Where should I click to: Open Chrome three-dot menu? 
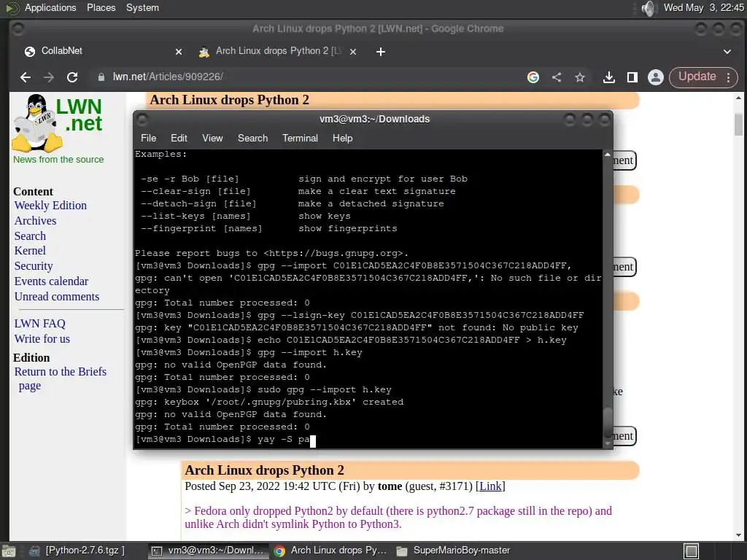pyautogui.click(x=729, y=77)
